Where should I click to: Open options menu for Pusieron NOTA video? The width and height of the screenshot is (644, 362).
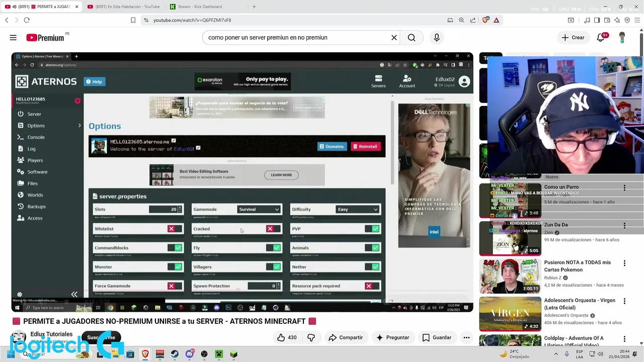pos(624,263)
